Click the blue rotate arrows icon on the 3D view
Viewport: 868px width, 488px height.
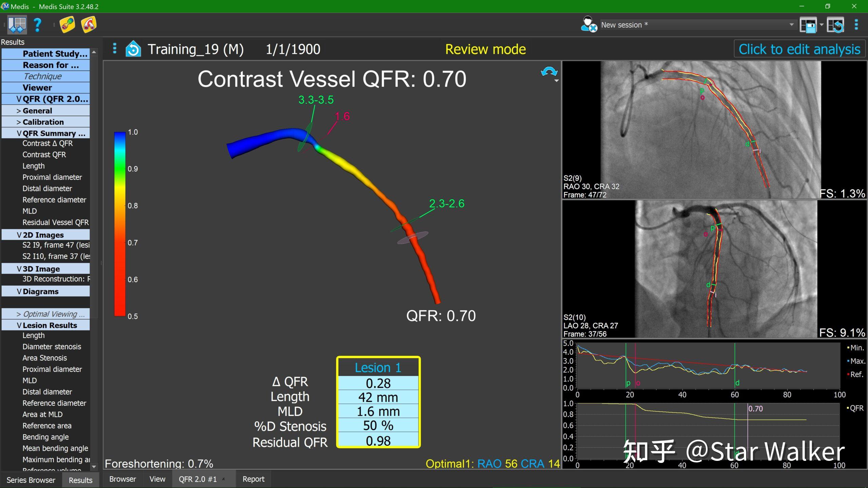click(549, 72)
